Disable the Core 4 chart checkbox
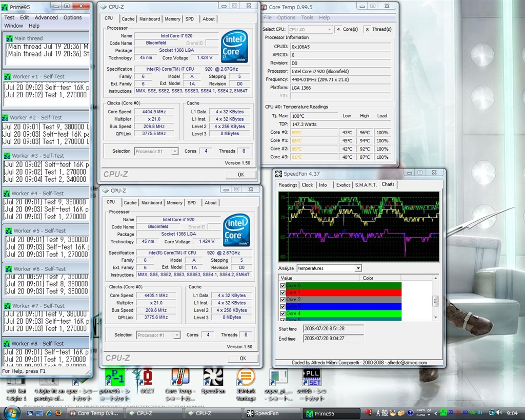525x420 pixels. (x=282, y=313)
